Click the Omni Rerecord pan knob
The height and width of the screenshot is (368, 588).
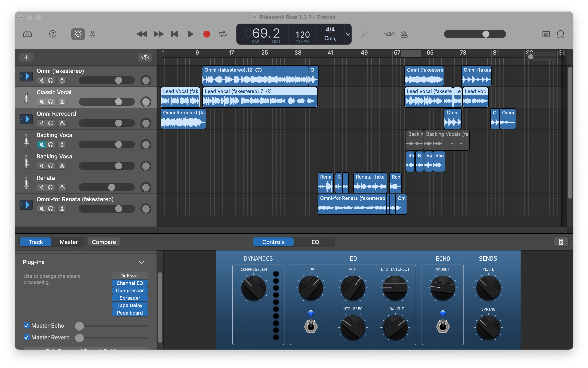click(146, 123)
